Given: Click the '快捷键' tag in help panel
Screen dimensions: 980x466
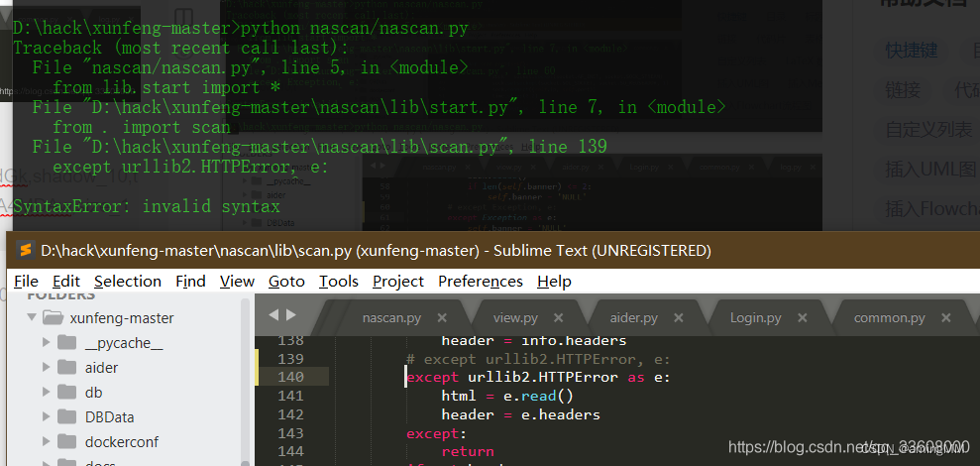Looking at the screenshot, I should (x=912, y=51).
